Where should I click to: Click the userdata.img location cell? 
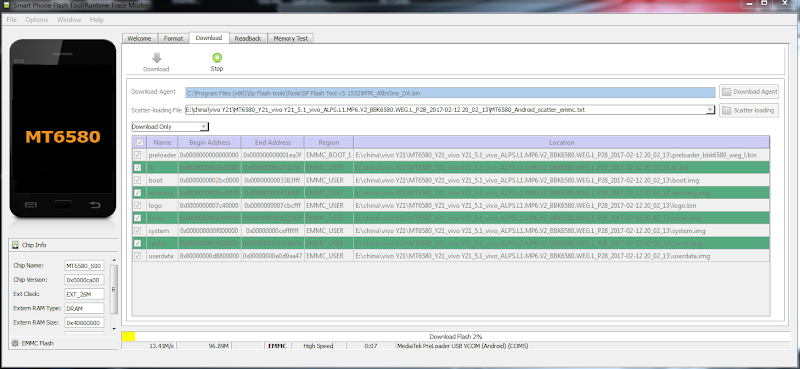[562, 256]
